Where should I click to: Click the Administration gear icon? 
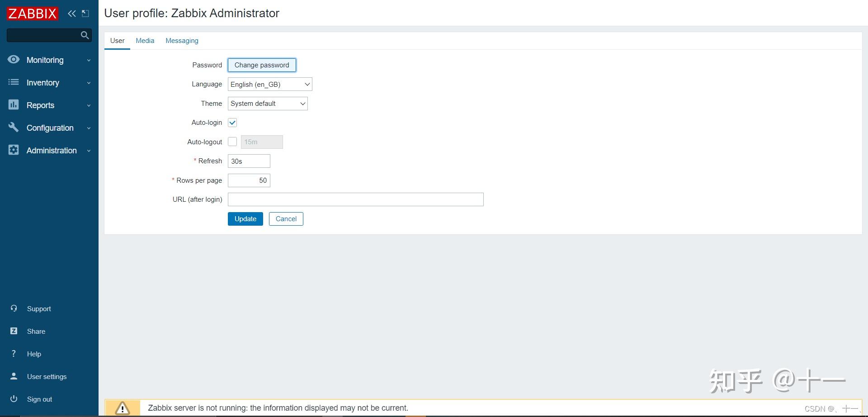point(14,150)
